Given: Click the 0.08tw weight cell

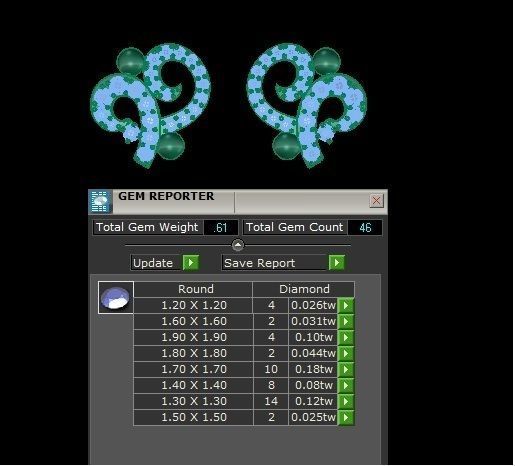Looking at the screenshot, I should click(x=313, y=385).
